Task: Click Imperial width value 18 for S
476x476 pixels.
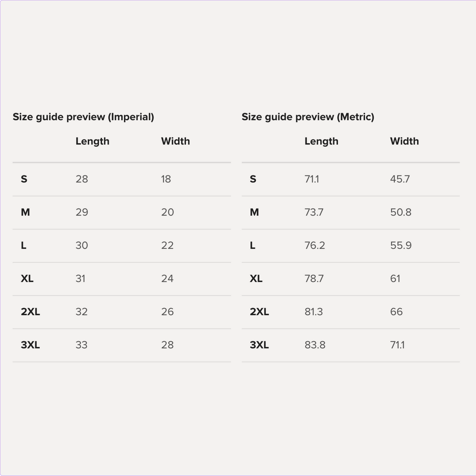Action: [x=166, y=179]
